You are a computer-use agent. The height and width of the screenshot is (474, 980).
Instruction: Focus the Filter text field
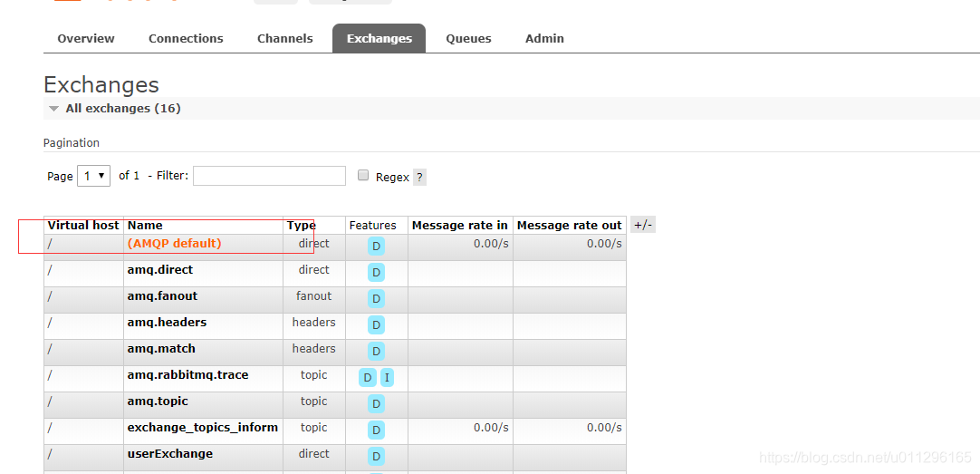click(x=269, y=176)
